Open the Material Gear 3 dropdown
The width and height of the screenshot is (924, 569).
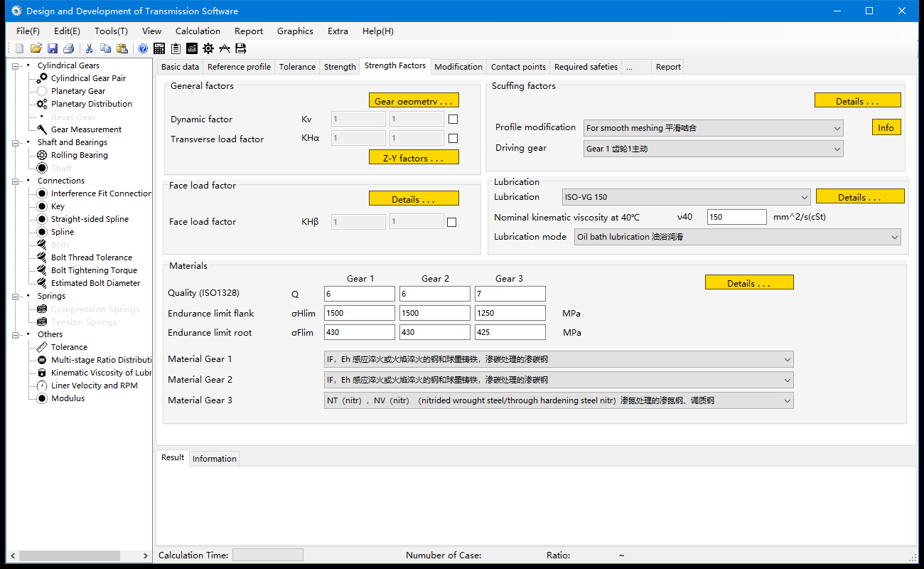[x=559, y=400]
